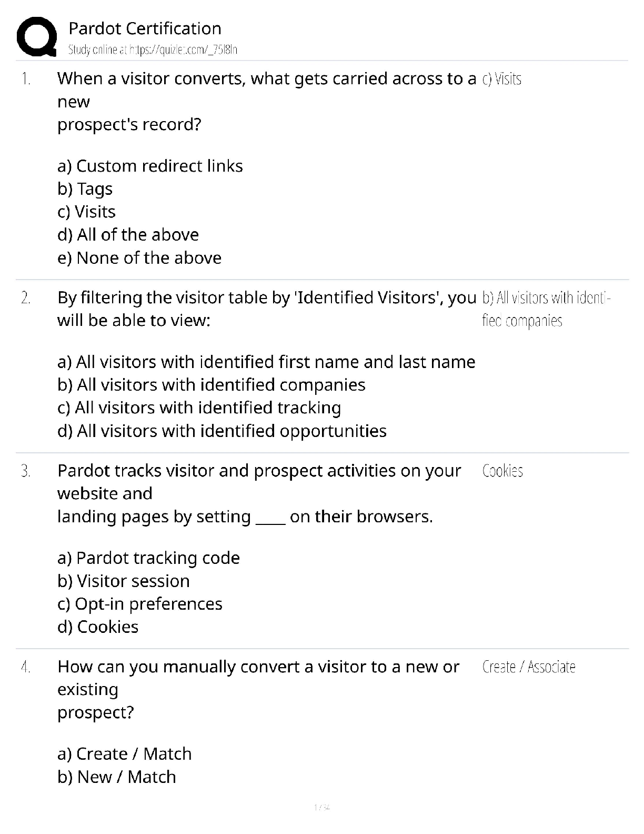Open the quizlet.com study link

[x=153, y=50]
